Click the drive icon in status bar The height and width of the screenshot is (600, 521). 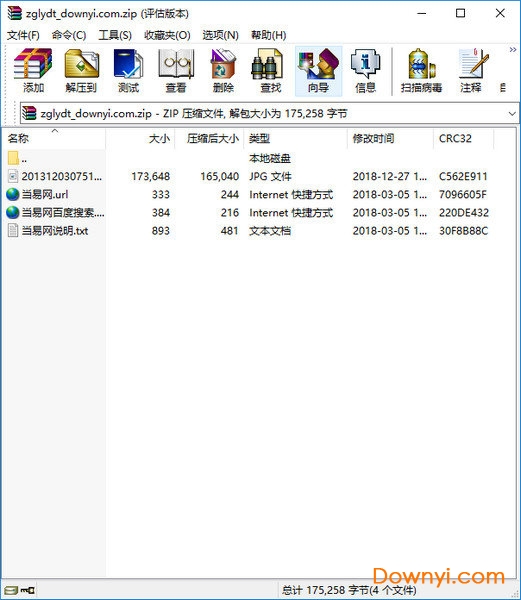11,590
